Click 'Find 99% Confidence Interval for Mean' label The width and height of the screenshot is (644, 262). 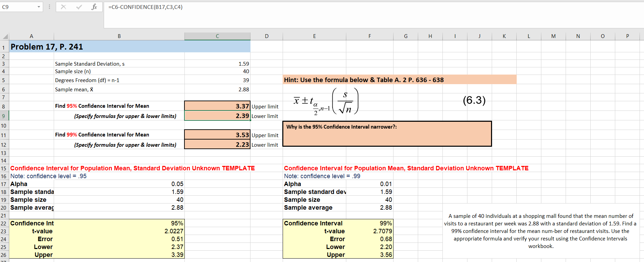tap(102, 135)
